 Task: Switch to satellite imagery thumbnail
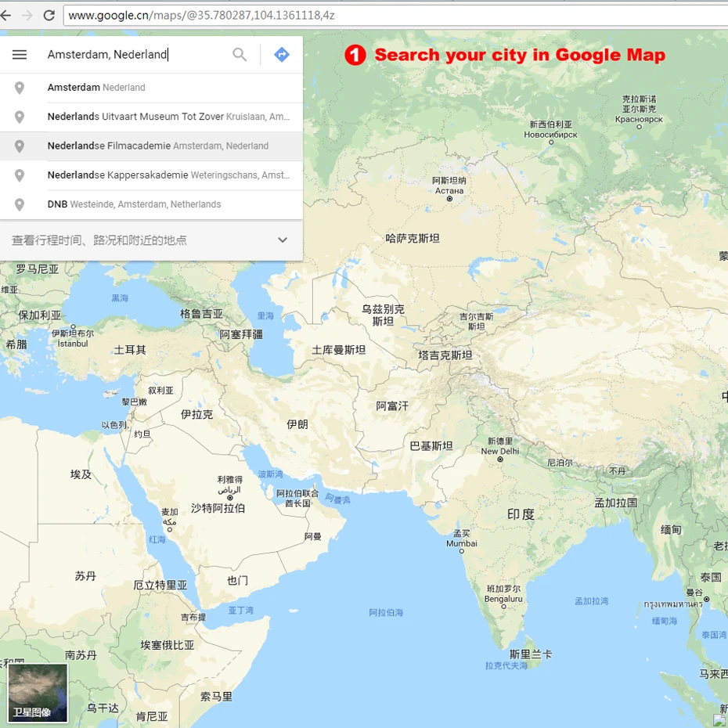pyautogui.click(x=38, y=692)
